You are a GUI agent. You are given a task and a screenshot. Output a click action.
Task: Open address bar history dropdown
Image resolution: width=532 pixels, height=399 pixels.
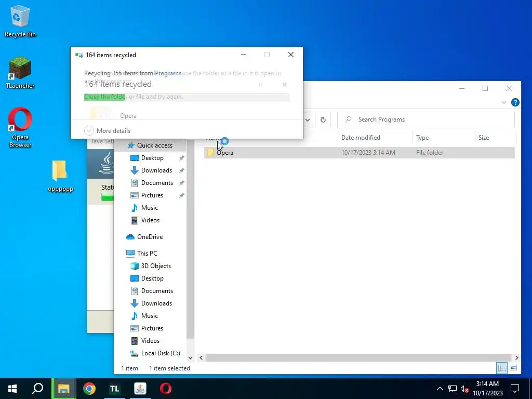point(308,119)
